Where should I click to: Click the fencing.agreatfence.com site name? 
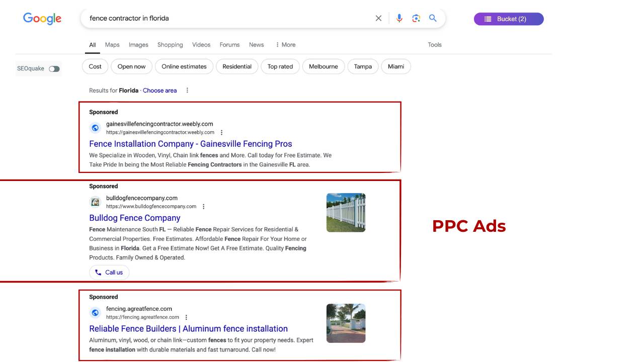click(139, 309)
